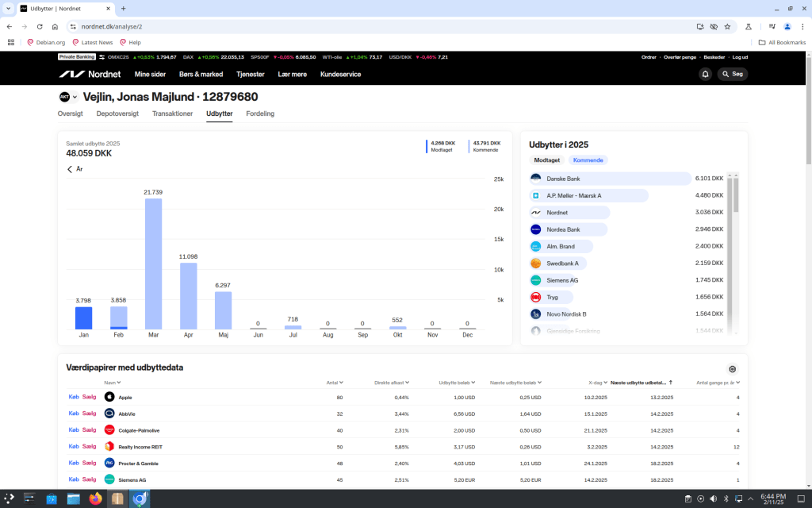
Task: Toggle to Kommende dividends list
Action: click(x=588, y=160)
